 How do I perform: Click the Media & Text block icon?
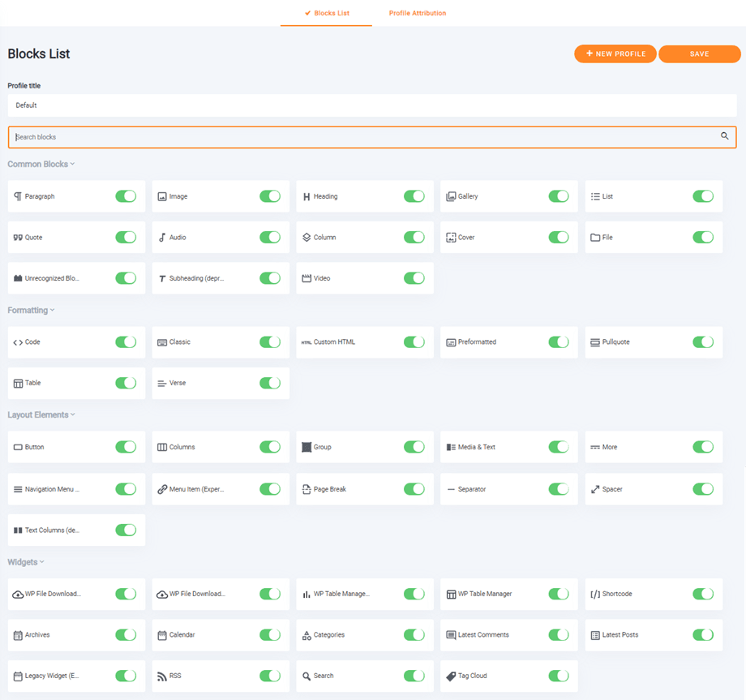tap(451, 447)
